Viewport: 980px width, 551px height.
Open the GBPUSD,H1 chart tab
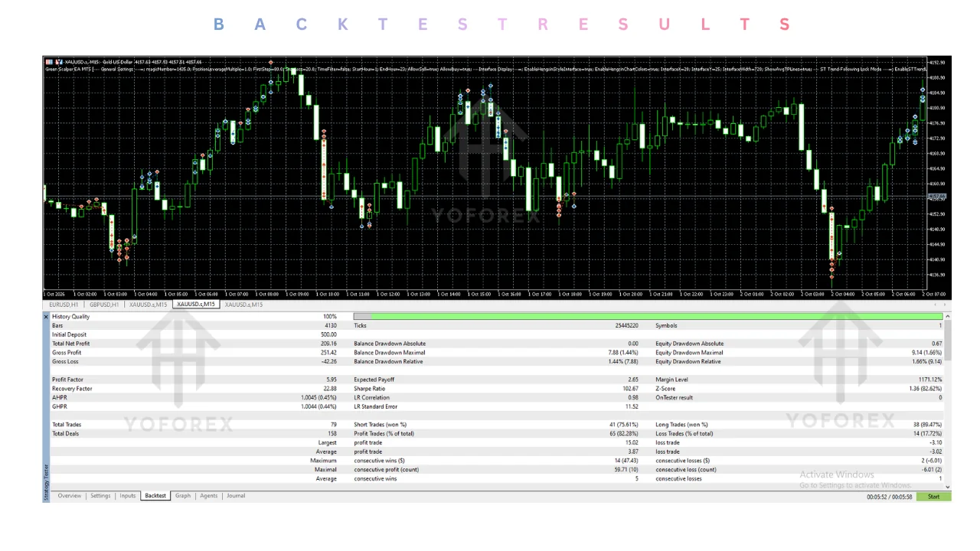coord(104,305)
